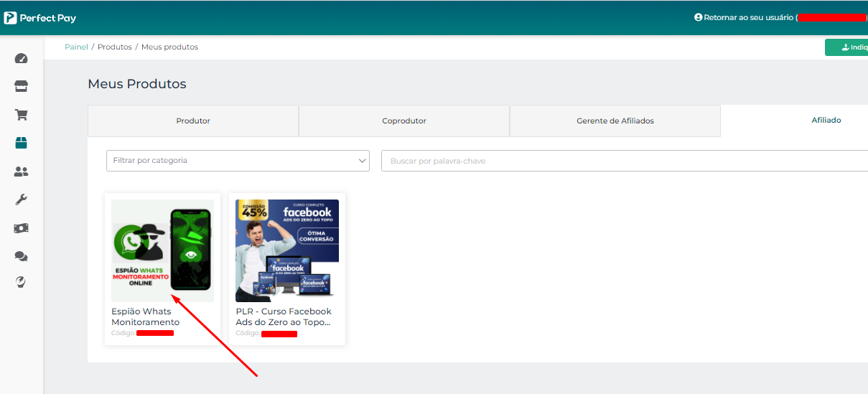Click Produtos in the breadcrumb

pos(115,47)
